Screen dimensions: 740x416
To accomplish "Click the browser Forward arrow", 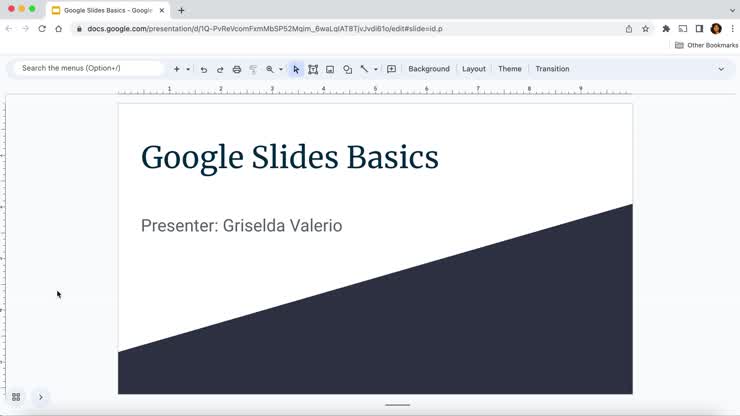I will 25,29.
